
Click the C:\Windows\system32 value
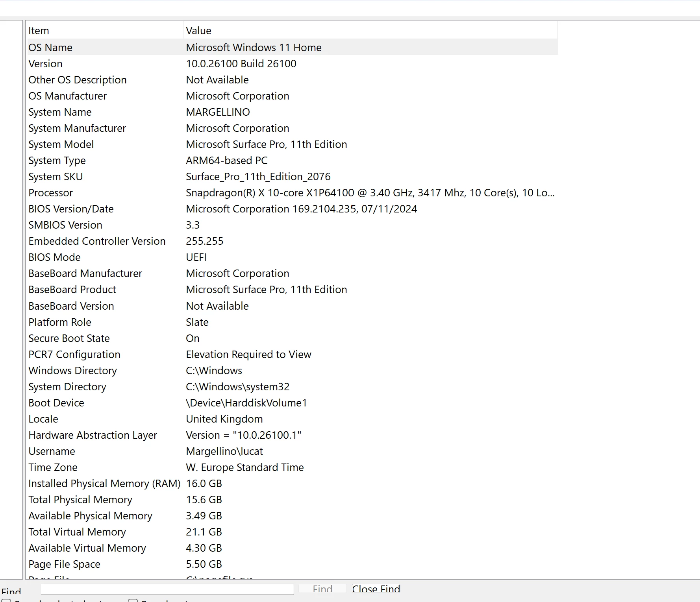coord(238,387)
